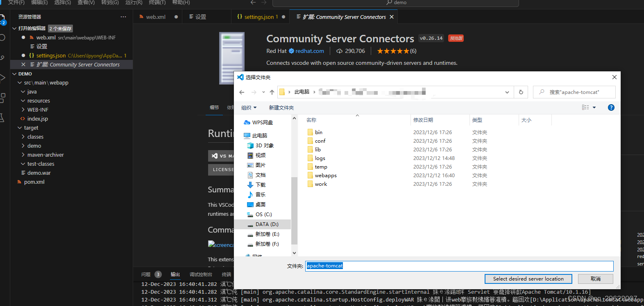Switch to web.xml editor tab

point(156,17)
